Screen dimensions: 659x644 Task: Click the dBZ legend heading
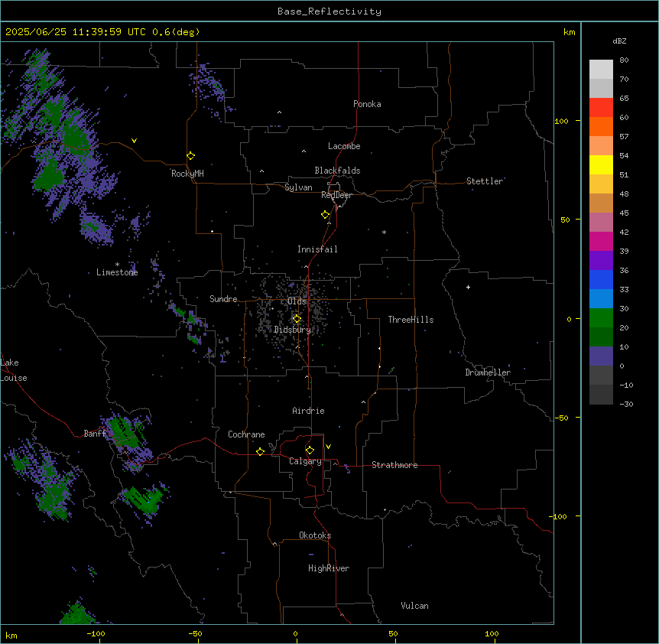pyautogui.click(x=619, y=41)
